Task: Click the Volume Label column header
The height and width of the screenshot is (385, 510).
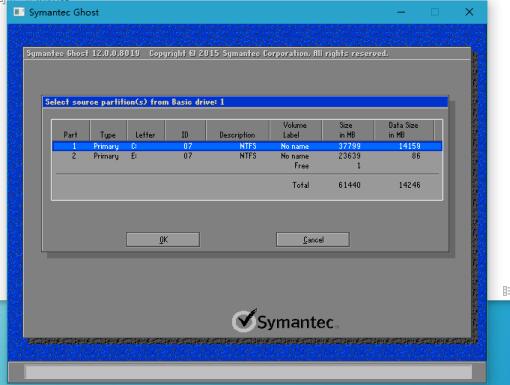Action: [x=295, y=130]
